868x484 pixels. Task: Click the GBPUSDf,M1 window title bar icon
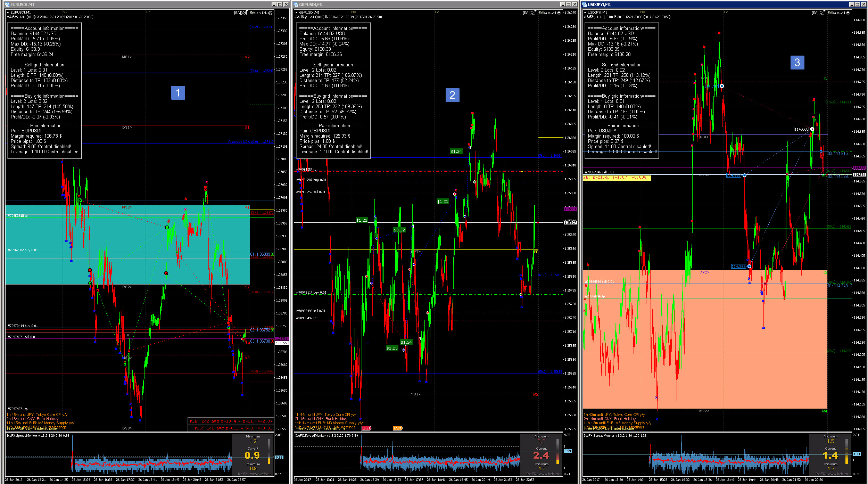[x=296, y=5]
